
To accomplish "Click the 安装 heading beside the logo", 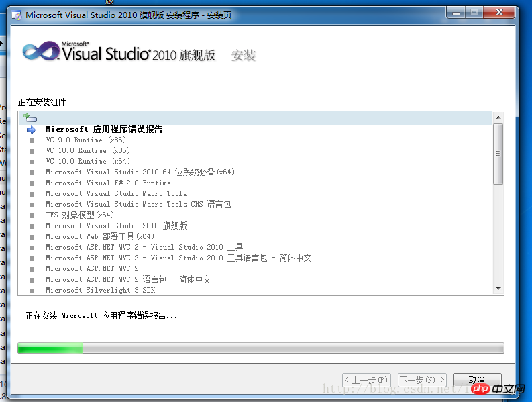I will (x=244, y=55).
